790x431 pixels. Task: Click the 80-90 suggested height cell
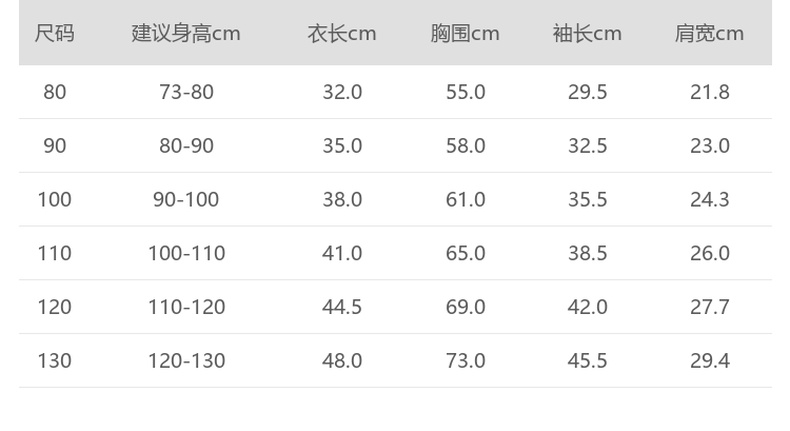186,146
